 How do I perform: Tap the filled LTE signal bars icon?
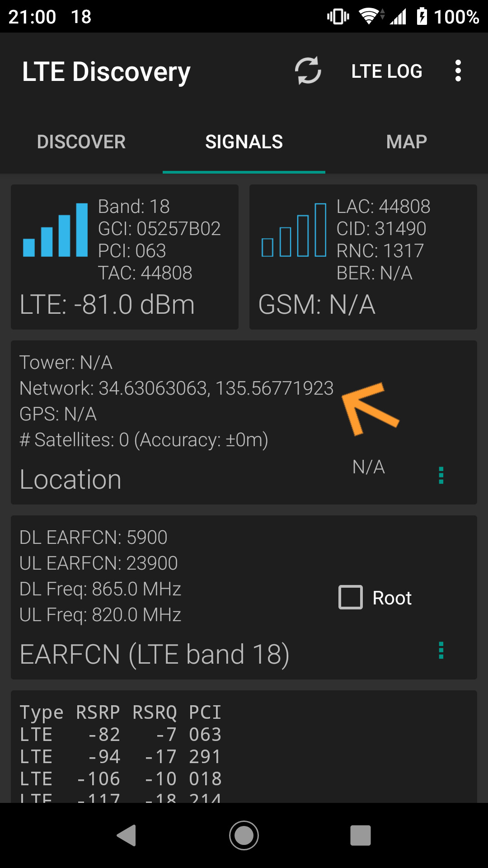coord(55,230)
